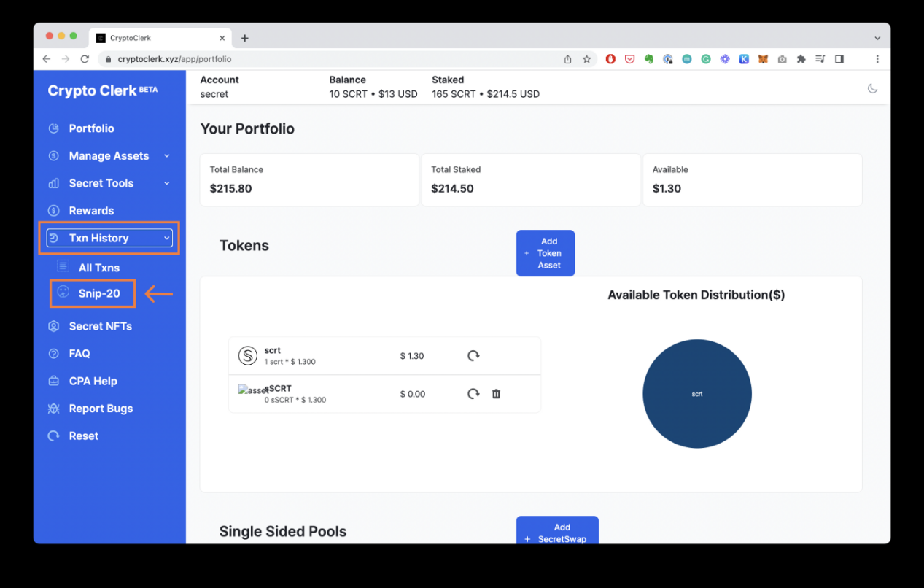Click the scrt slice of the pie chart
Screen dimensions: 924x588
[x=696, y=393]
